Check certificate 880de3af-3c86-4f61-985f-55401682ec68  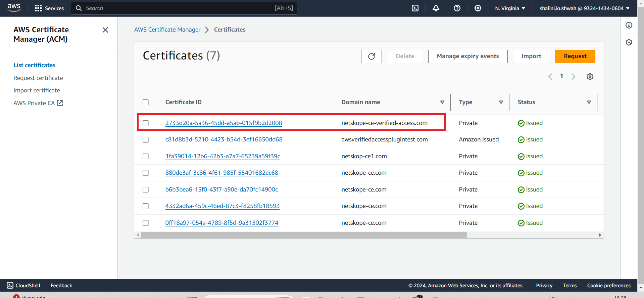tap(146, 173)
